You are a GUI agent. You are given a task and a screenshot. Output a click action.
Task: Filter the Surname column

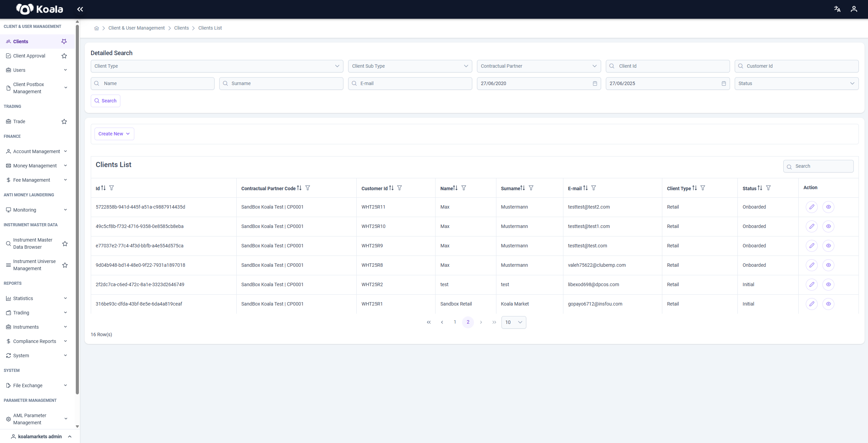[531, 188]
